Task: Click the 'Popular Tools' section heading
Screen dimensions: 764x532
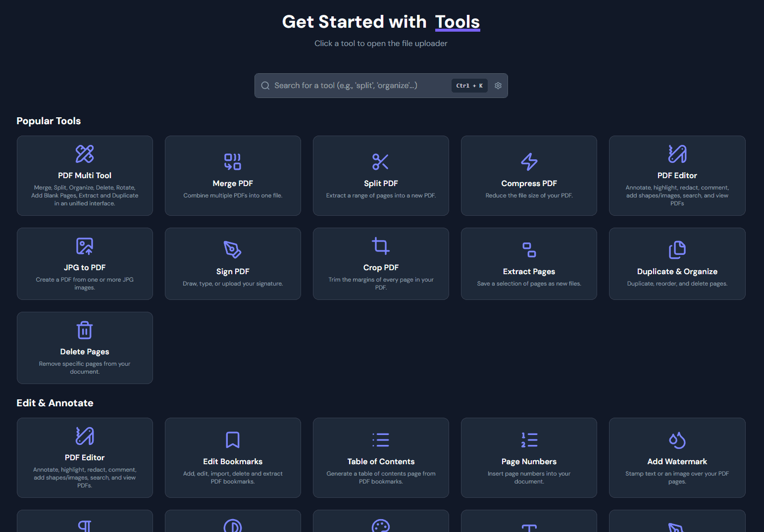Action: coord(49,121)
